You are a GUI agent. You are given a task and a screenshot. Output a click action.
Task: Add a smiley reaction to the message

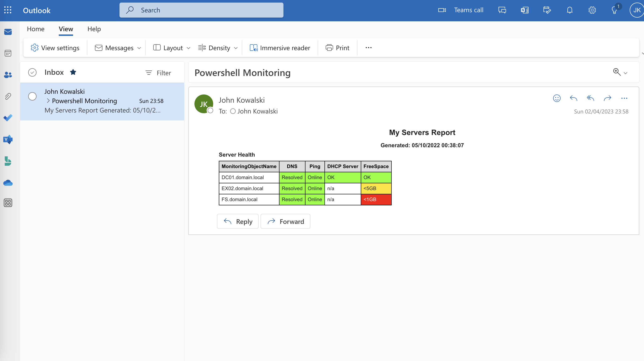pyautogui.click(x=556, y=98)
